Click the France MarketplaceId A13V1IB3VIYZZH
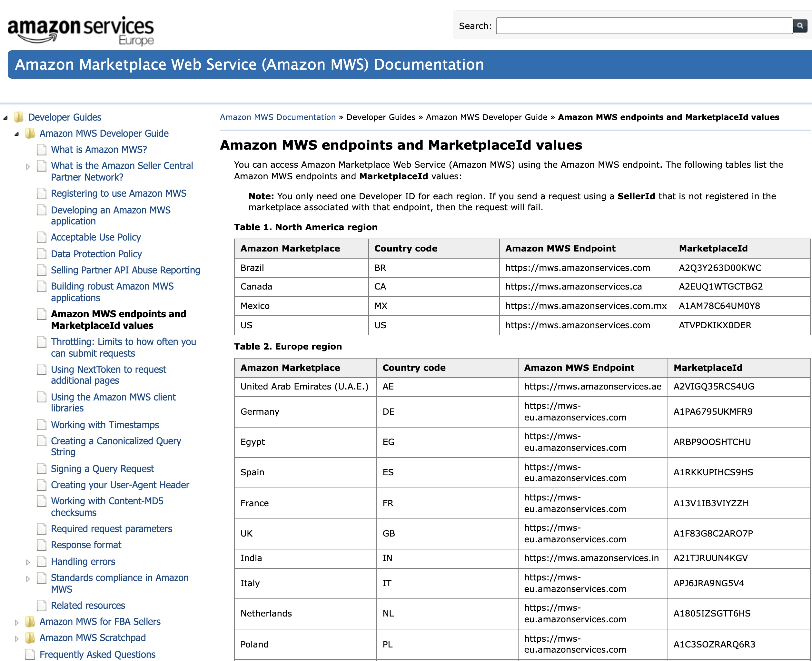 coord(711,503)
